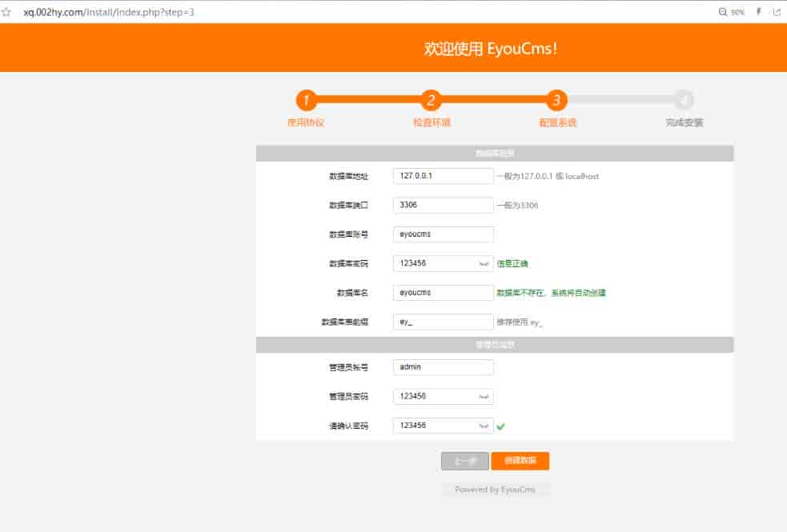Click the step 1 使用协议 circle icon
The height and width of the screenshot is (532, 787).
[306, 102]
